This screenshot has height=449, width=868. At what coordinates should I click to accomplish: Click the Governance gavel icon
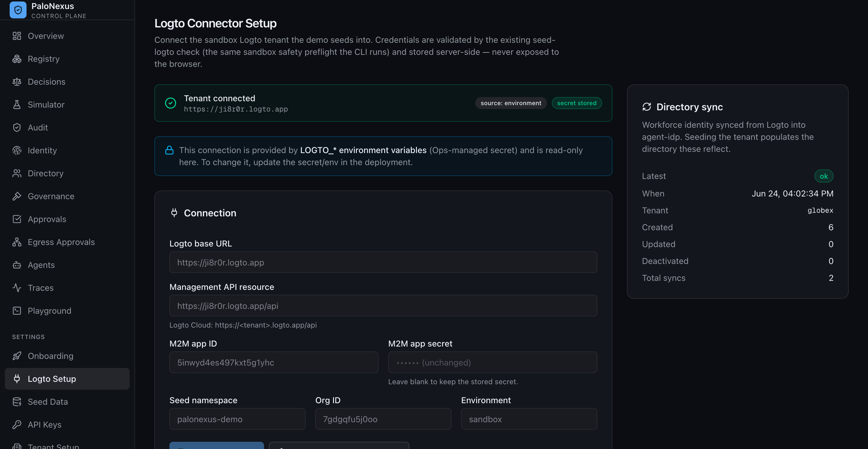(x=17, y=196)
